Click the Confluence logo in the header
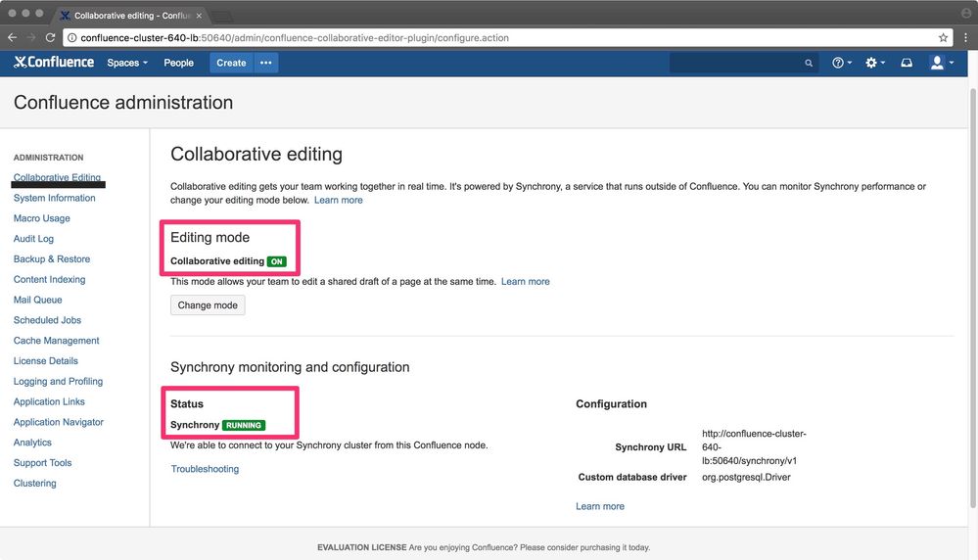 coord(54,63)
